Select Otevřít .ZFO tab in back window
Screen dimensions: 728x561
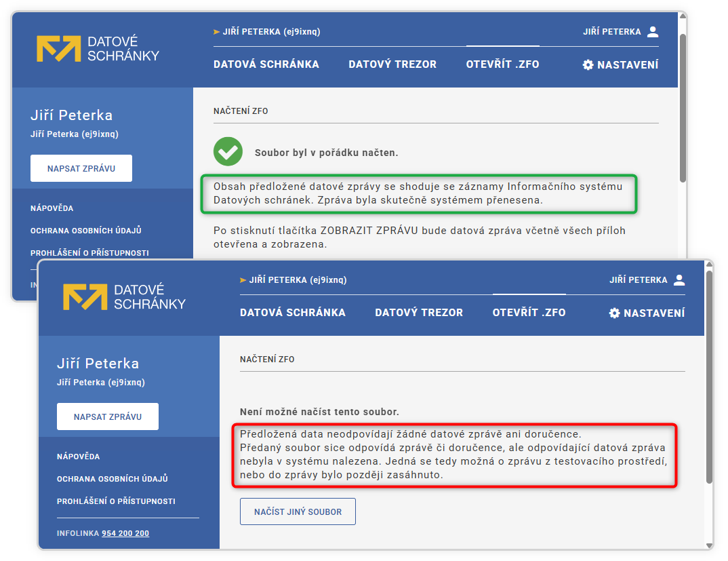coord(502,64)
